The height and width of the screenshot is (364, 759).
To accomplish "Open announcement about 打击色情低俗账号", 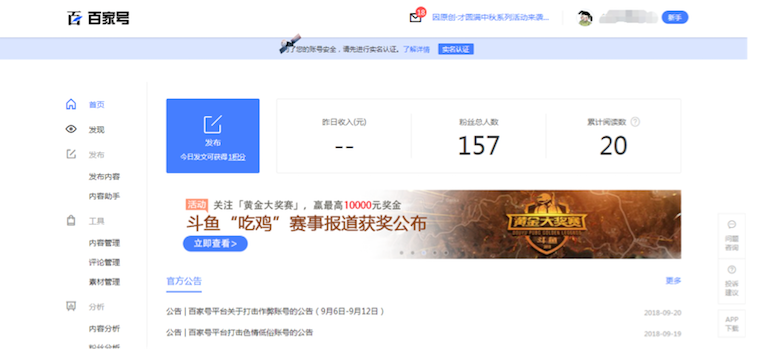I will point(240,333).
